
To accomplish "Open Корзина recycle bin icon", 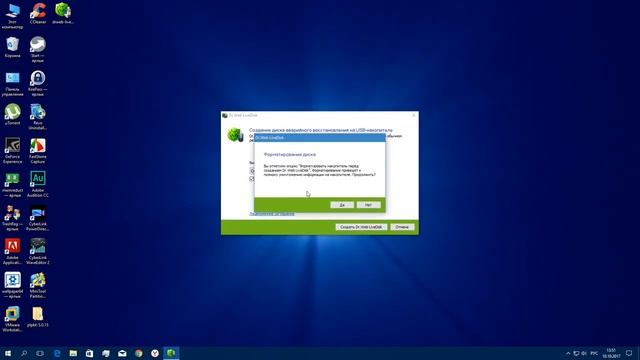I will (13, 47).
